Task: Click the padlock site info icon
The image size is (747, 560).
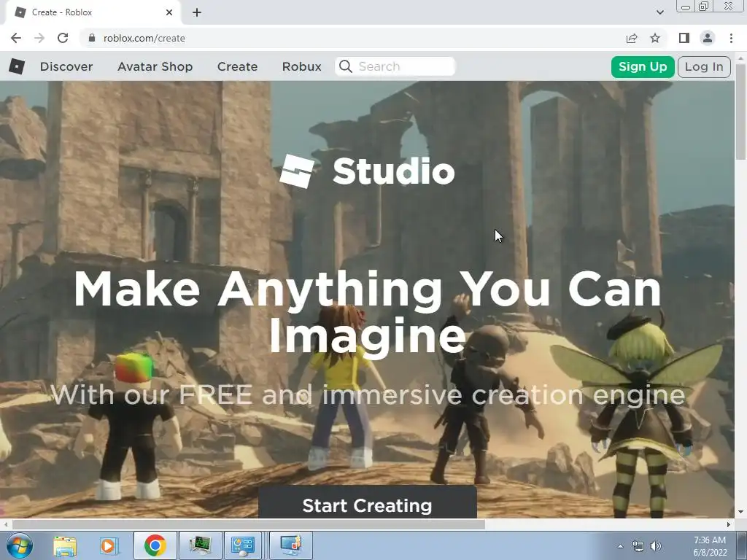Action: [92, 38]
